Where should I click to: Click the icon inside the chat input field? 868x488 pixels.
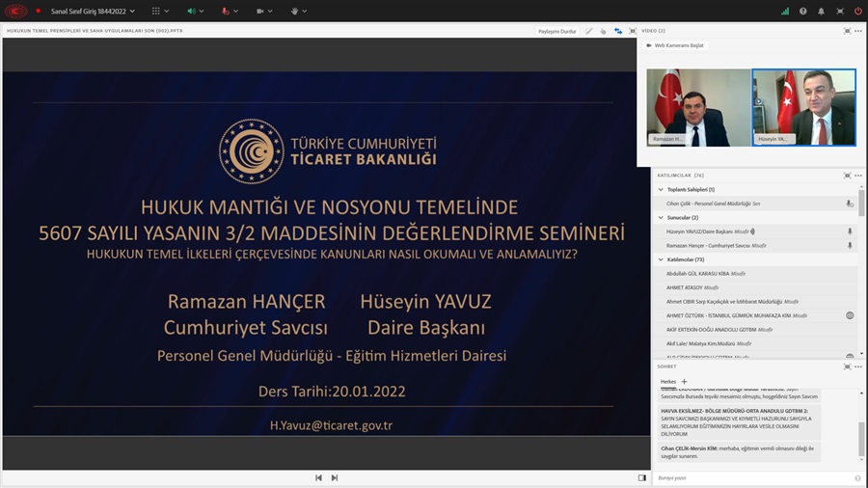(x=857, y=478)
